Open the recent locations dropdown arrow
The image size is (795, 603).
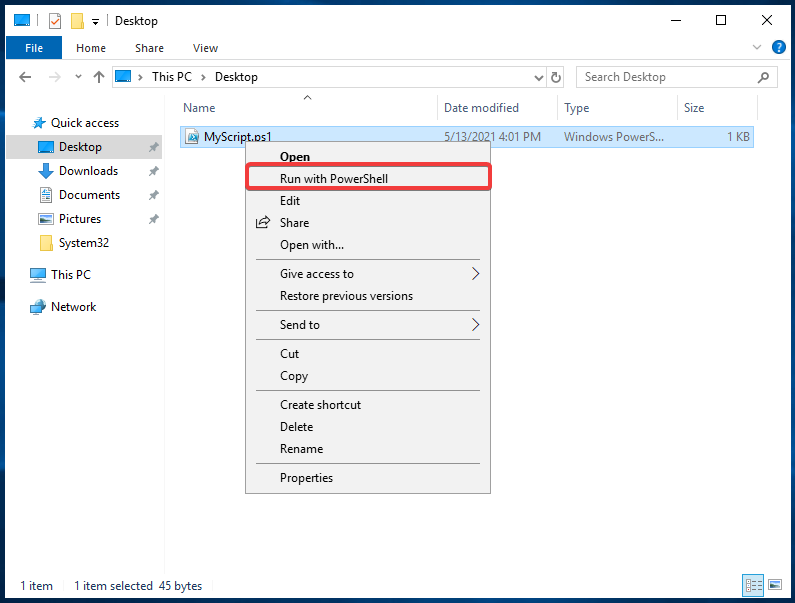click(x=78, y=77)
